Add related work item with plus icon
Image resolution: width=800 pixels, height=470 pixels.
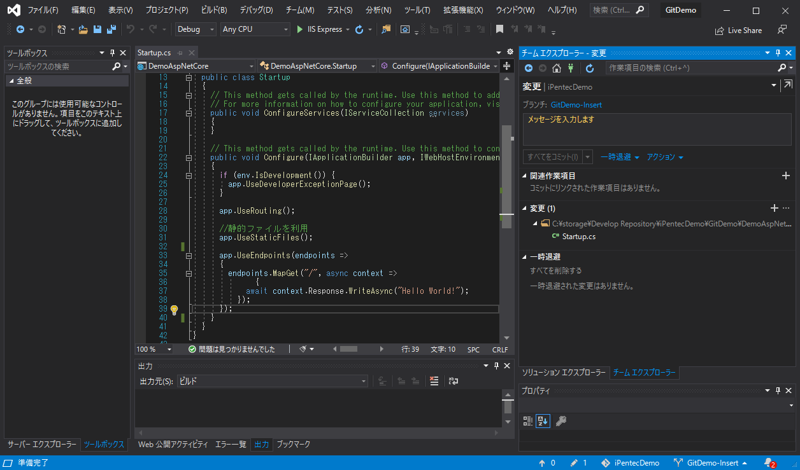point(786,176)
